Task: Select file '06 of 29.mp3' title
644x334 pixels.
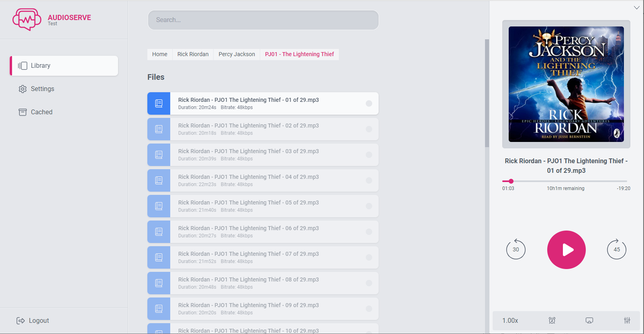Action: [249, 228]
